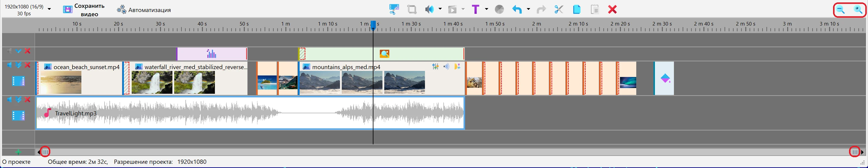Toggle the checkmark on the top overlay track
868x168 pixels.
pyautogui.click(x=18, y=51)
